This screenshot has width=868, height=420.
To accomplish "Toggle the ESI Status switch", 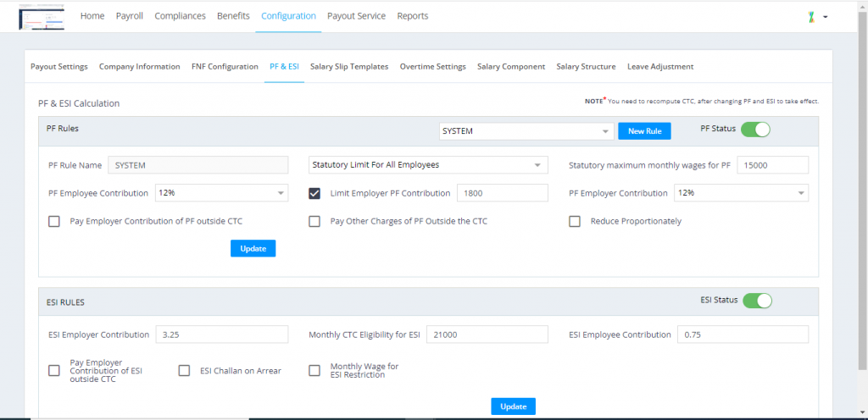I will (x=757, y=301).
